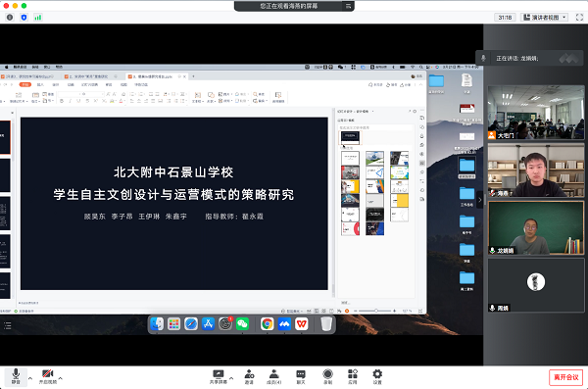Select the green chalkboard participant video tile

pyautogui.click(x=536, y=227)
